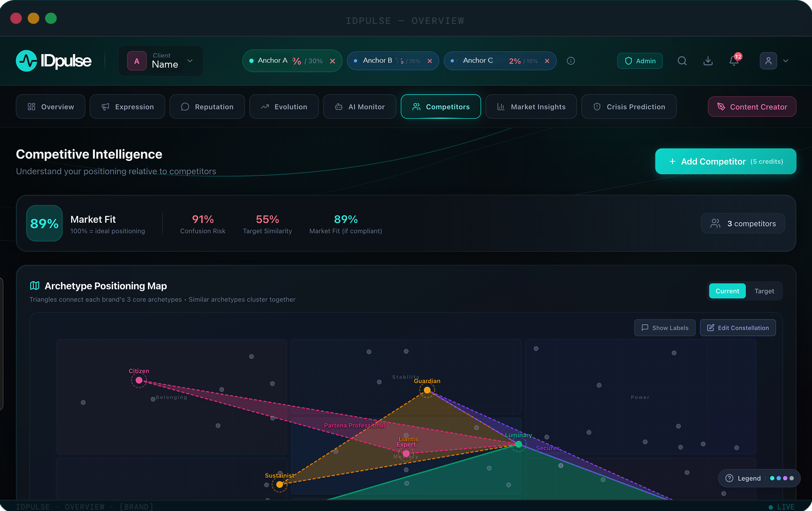
Task: Select the Expert archetype node
Action: 406,454
